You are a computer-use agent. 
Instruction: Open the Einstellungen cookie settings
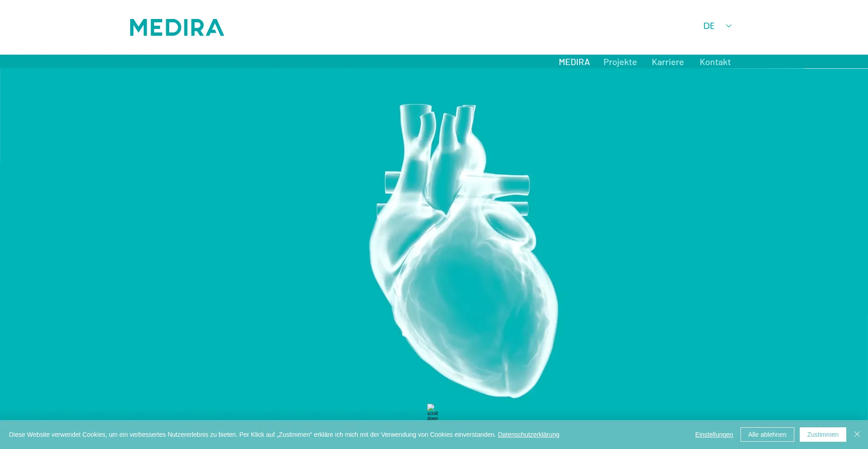pos(714,434)
